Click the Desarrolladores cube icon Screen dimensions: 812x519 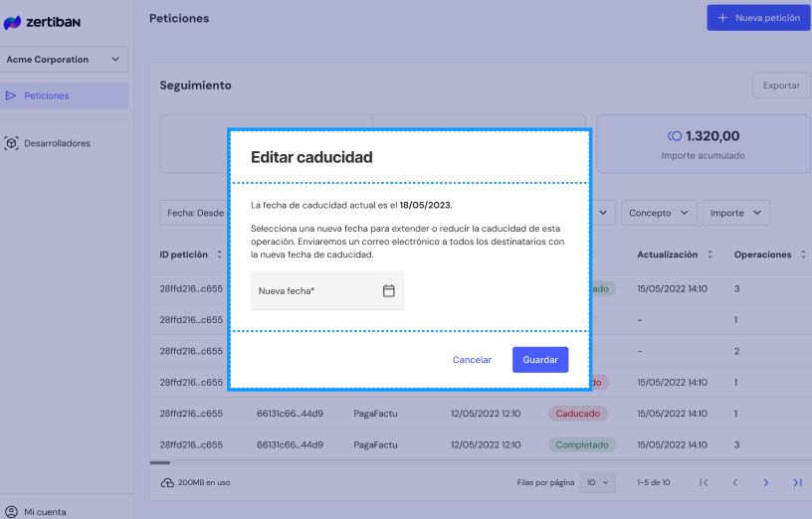(x=12, y=143)
